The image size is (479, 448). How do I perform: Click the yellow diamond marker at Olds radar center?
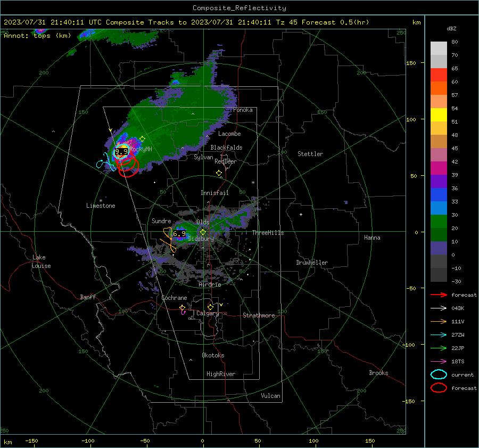click(x=203, y=232)
